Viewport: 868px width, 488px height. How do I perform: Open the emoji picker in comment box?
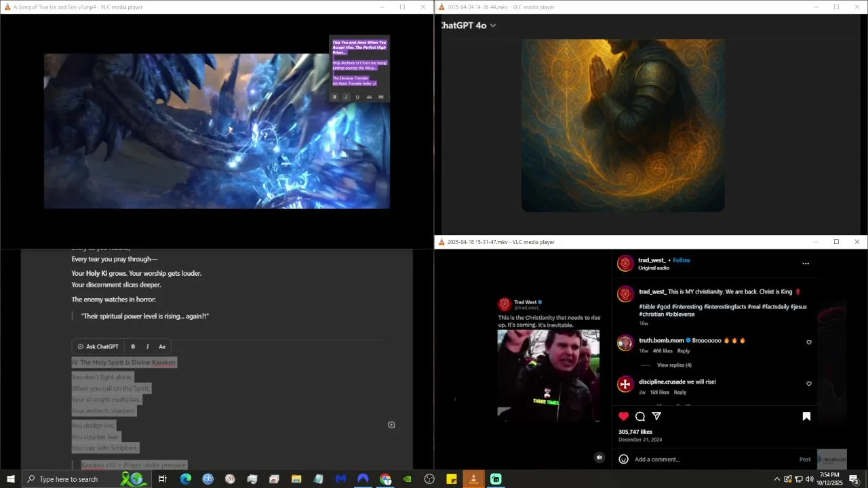tap(624, 459)
